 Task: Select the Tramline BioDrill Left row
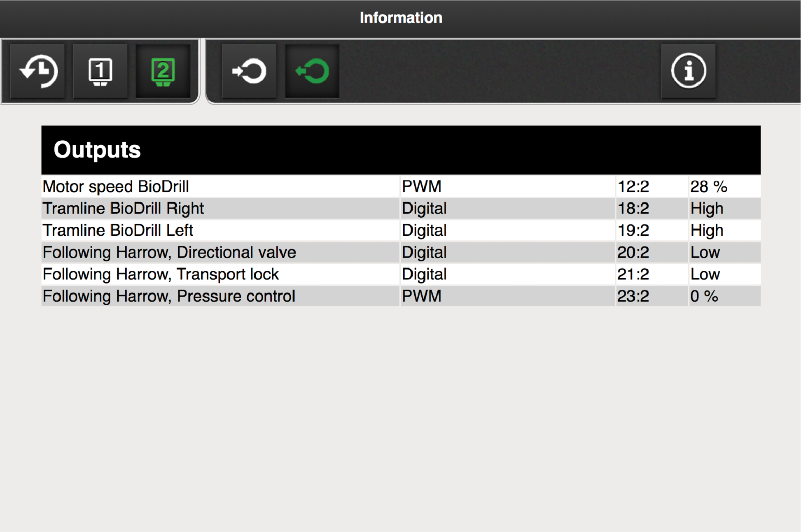pyautogui.click(x=118, y=230)
